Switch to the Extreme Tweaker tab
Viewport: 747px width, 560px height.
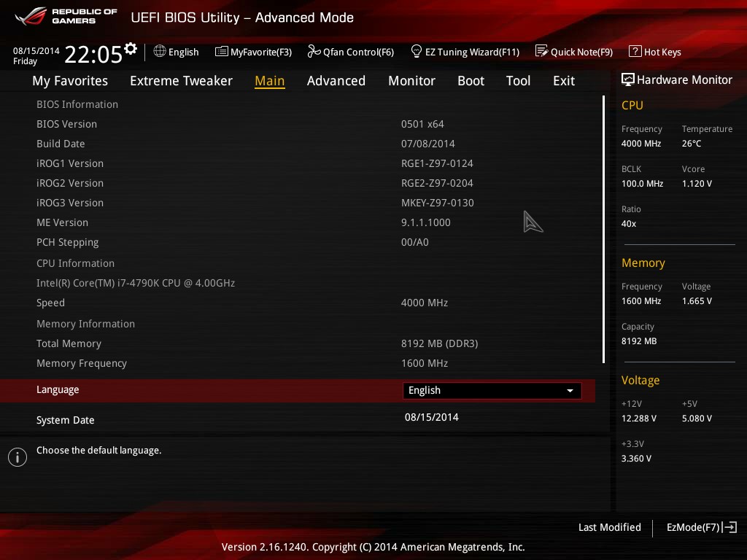click(x=181, y=81)
